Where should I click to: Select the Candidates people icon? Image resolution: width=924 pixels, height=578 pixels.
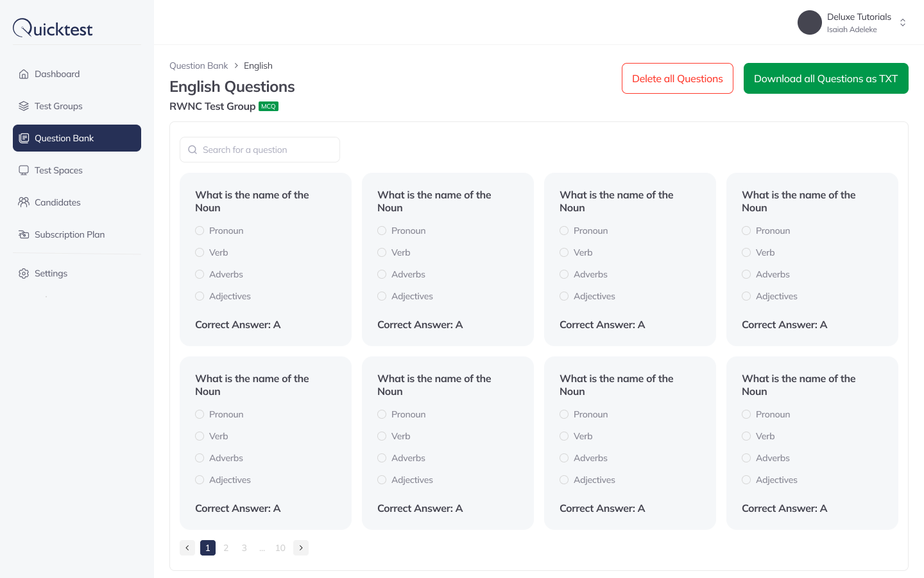(x=24, y=202)
